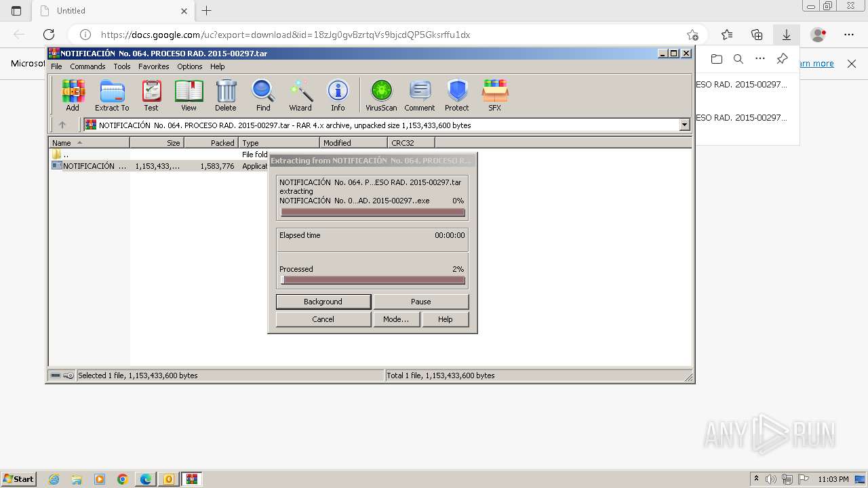Screen dimensions: 868x488
Task: Open the File menu in WinRAR
Action: pos(56,66)
